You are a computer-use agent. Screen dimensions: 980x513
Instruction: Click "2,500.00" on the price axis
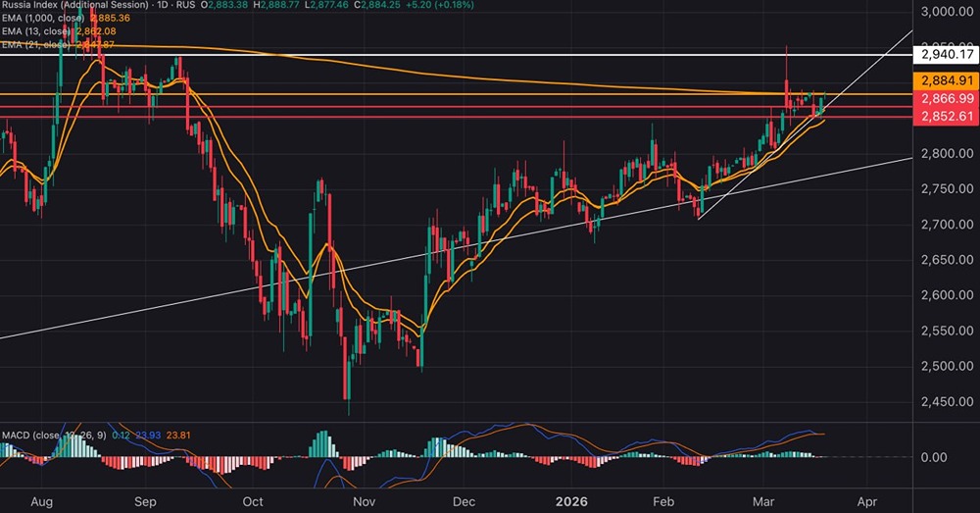point(948,366)
